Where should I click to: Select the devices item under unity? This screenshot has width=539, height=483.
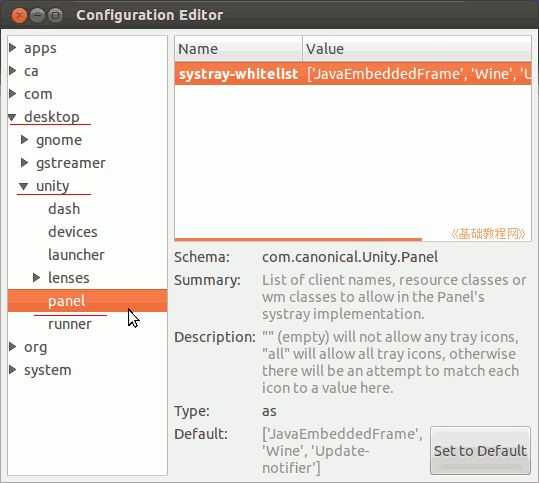(x=73, y=232)
